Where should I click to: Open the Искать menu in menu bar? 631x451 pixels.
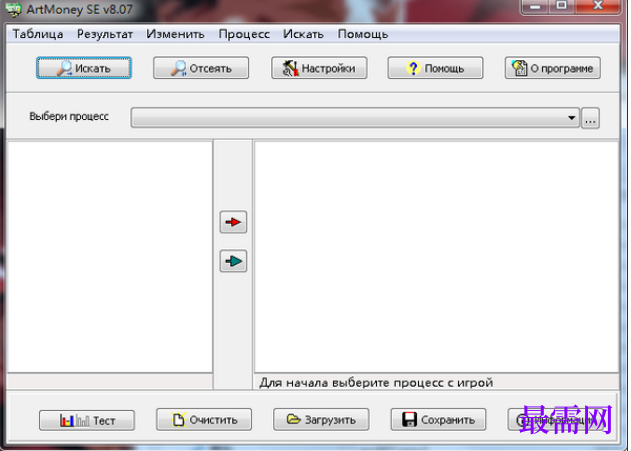(x=303, y=34)
